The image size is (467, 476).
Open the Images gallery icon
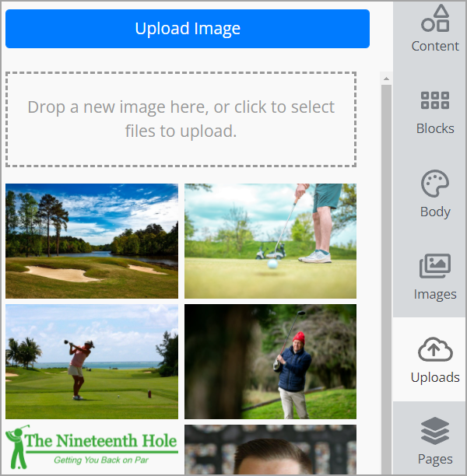(x=435, y=266)
